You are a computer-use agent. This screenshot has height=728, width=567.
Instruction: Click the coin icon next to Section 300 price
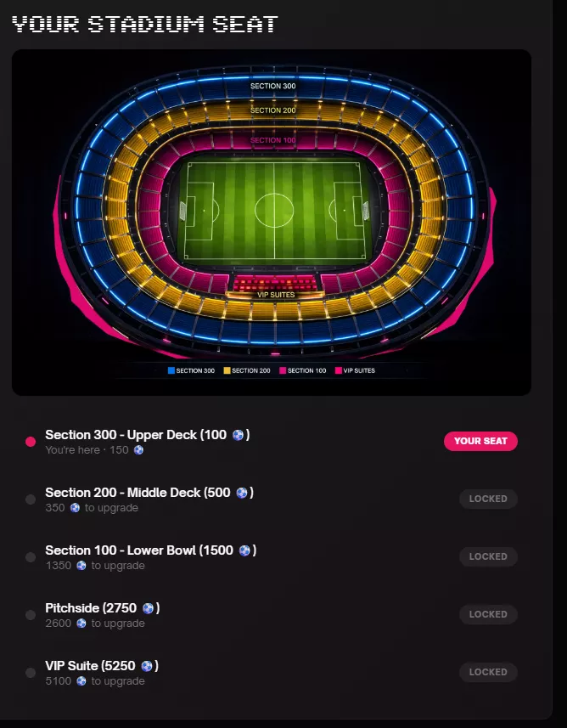pyautogui.click(x=237, y=435)
